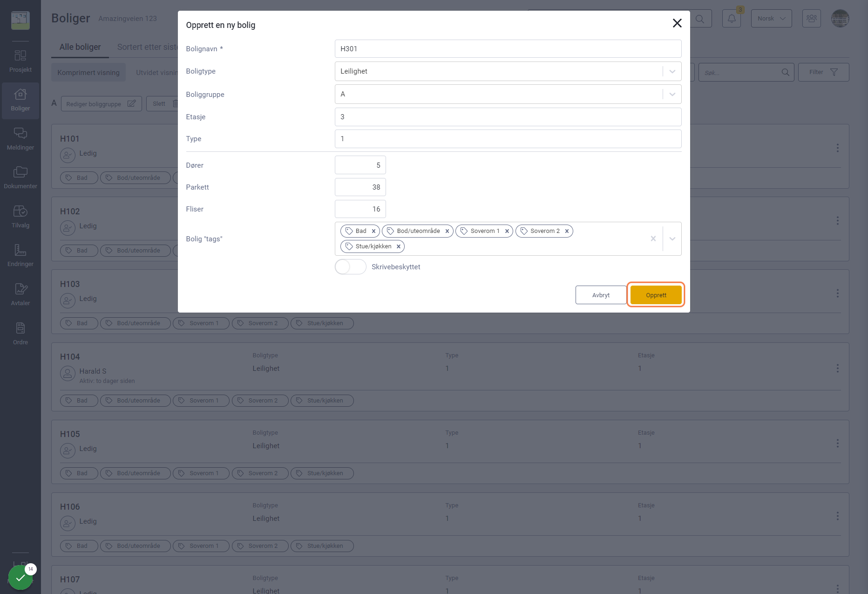Expand Boligtype dropdown
Screen dimensions: 868x594
(672, 71)
